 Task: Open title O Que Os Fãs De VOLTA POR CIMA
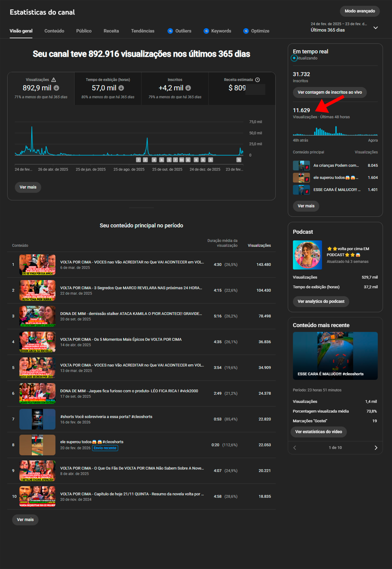[132, 468]
